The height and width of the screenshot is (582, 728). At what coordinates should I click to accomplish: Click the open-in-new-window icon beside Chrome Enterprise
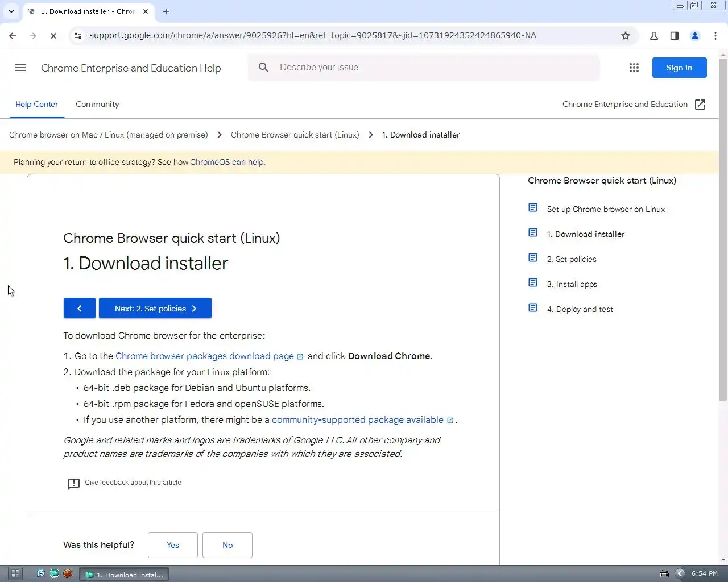[700, 105]
